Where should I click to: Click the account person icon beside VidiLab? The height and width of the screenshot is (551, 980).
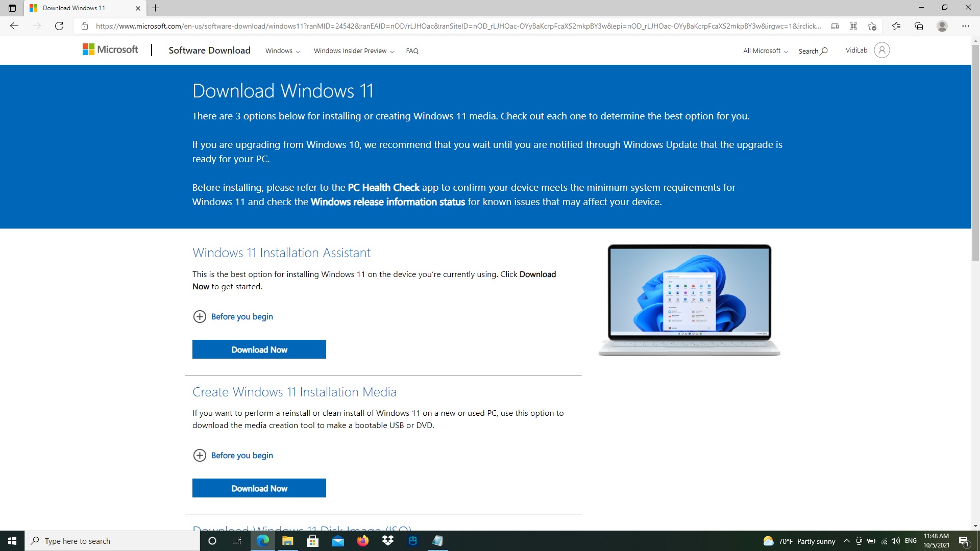tap(881, 50)
